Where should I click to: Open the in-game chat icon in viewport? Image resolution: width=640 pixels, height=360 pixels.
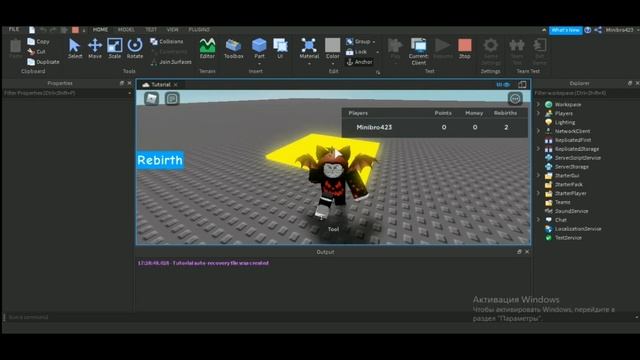click(172, 99)
